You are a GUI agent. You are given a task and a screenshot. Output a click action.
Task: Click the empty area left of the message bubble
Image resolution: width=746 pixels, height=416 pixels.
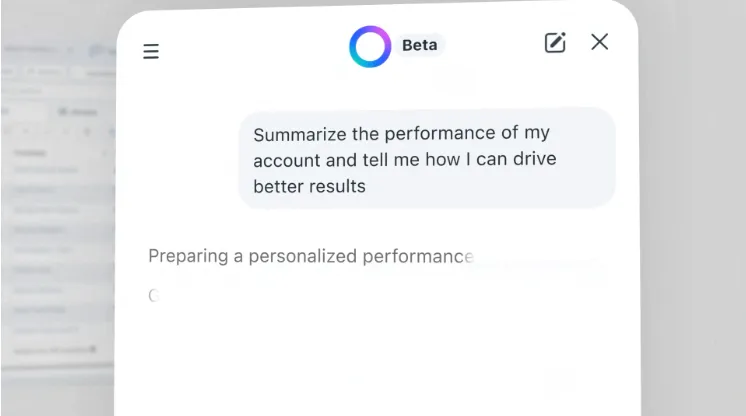pyautogui.click(x=185, y=158)
